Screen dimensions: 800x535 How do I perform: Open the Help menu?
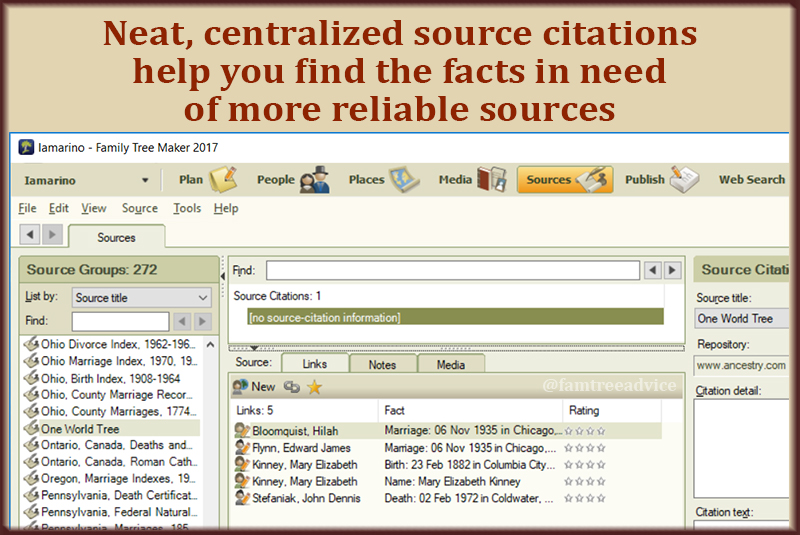point(226,208)
